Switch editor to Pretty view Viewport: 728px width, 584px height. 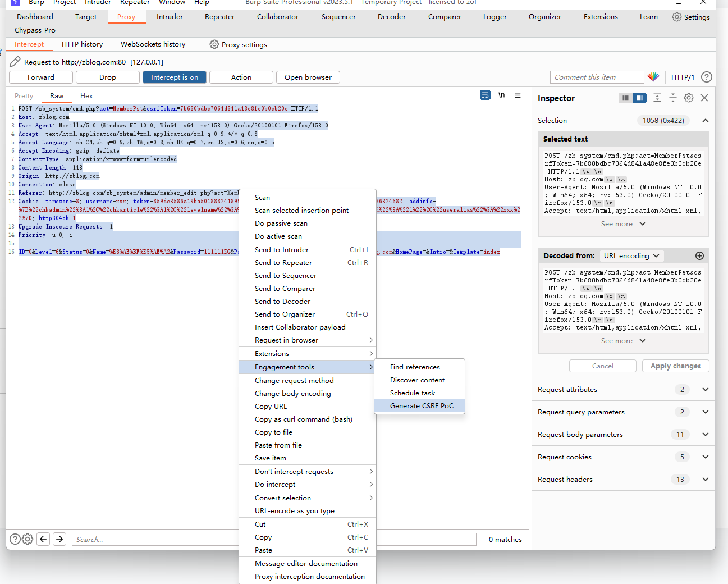pyautogui.click(x=24, y=96)
